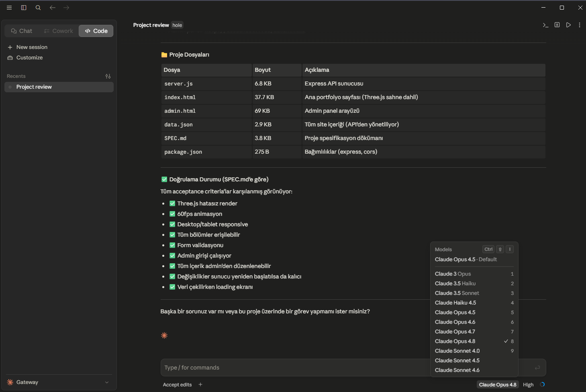Click the plus icon next to Accept edits
This screenshot has height=392, width=586.
point(200,384)
